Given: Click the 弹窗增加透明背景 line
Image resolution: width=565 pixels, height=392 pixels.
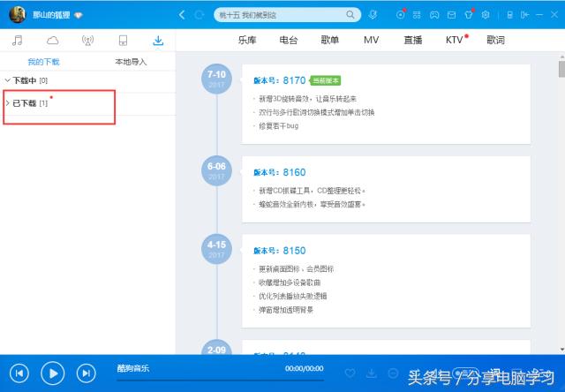Looking at the screenshot, I should tap(286, 310).
